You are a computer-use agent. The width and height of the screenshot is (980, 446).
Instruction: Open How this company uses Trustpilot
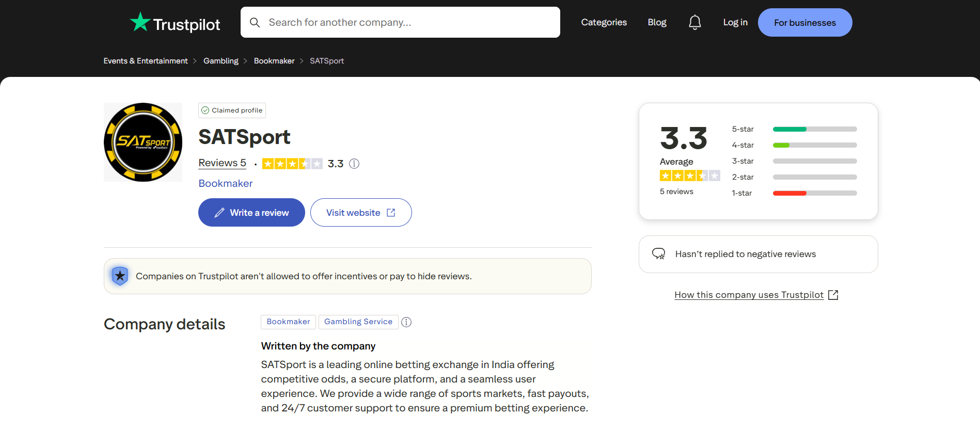click(x=749, y=294)
